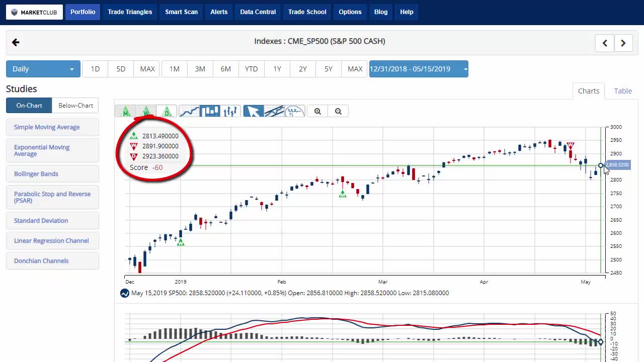Open the date range dropdown
This screenshot has width=644, height=362.
(x=419, y=69)
